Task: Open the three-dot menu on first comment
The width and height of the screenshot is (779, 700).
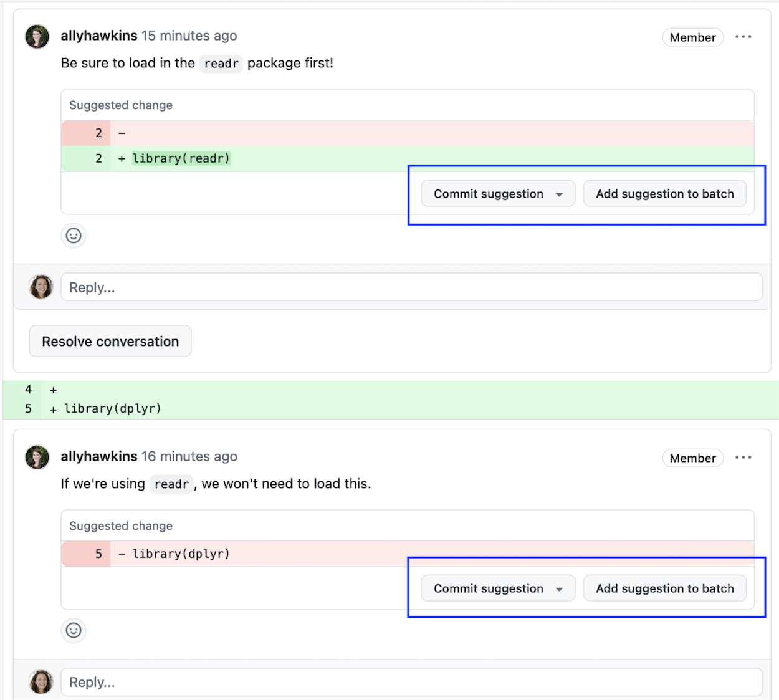Action: [743, 37]
